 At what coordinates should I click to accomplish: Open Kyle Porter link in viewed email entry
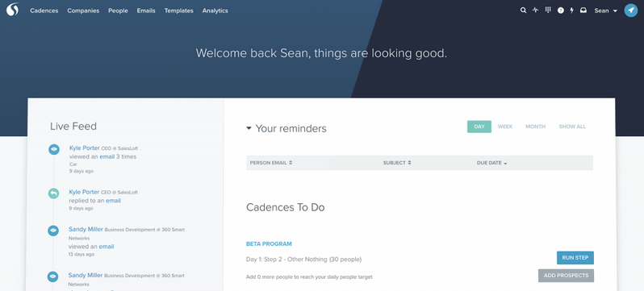coord(84,148)
